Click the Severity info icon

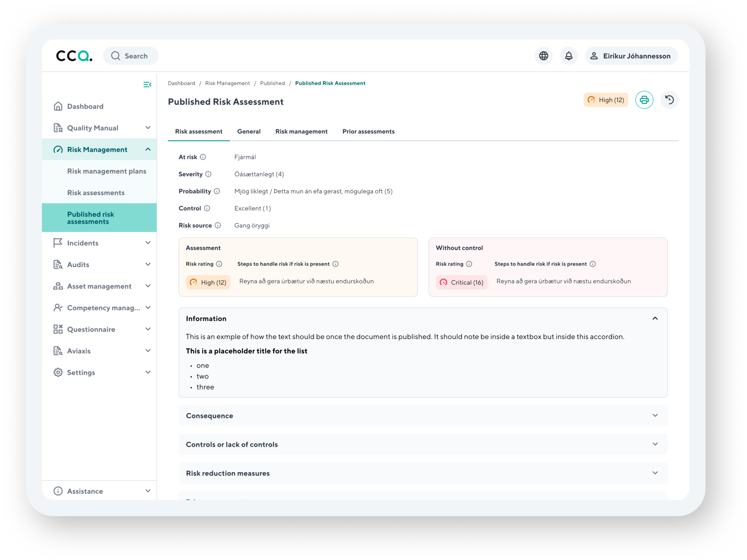208,174
